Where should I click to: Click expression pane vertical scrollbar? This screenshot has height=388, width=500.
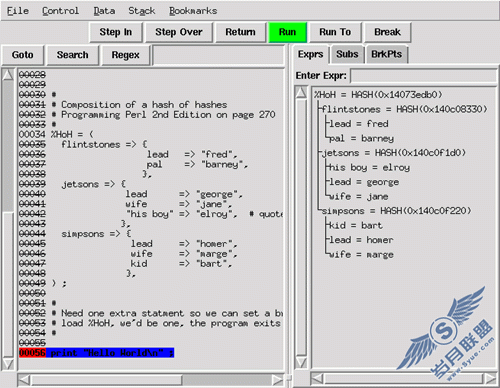tap(301, 227)
